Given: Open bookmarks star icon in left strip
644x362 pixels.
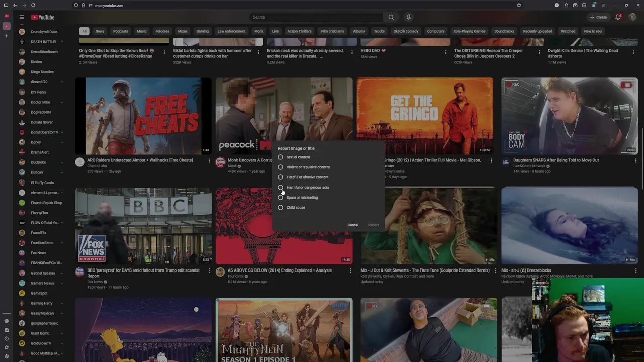Looking at the screenshot, I should tap(7, 347).
